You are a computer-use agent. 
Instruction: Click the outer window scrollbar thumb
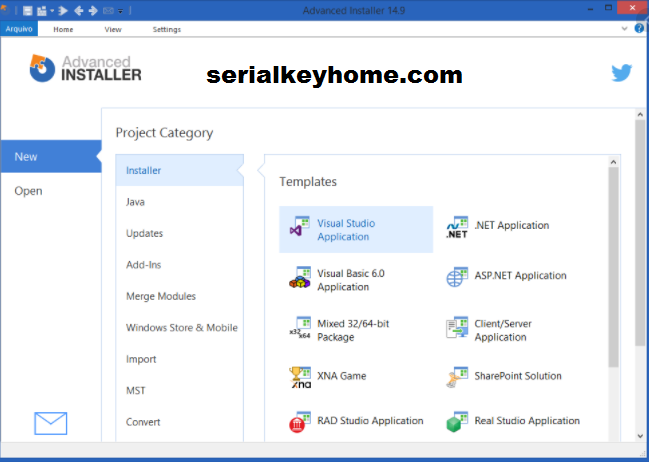click(640, 232)
